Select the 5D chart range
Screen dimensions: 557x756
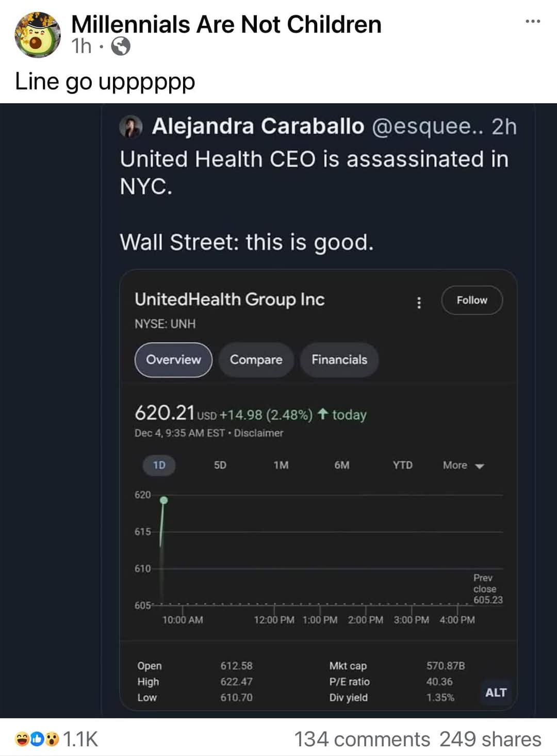(220, 465)
